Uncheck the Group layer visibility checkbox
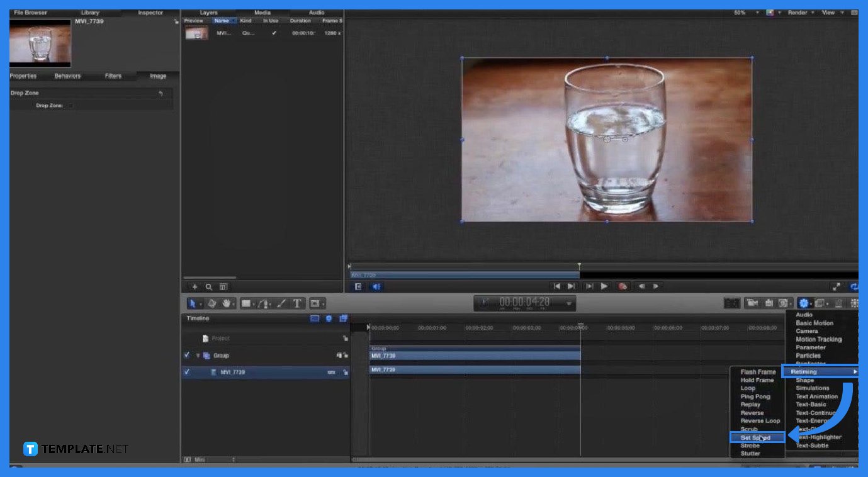The width and height of the screenshot is (868, 477). click(187, 356)
